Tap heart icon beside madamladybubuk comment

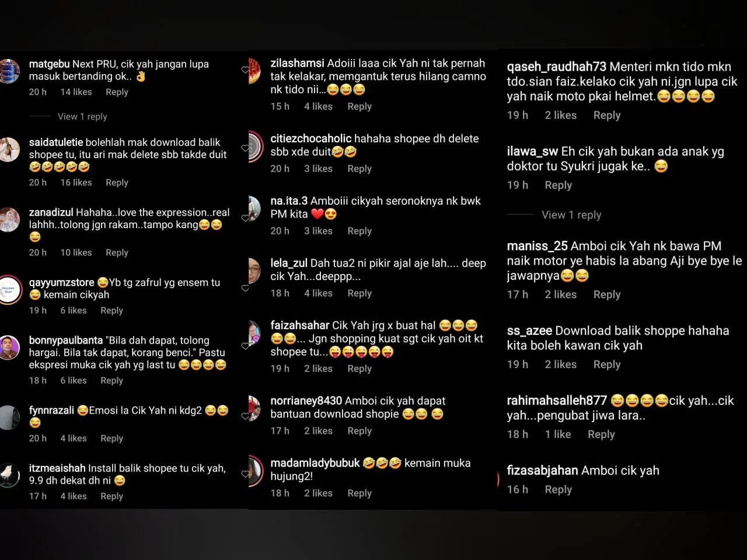[x=245, y=474]
